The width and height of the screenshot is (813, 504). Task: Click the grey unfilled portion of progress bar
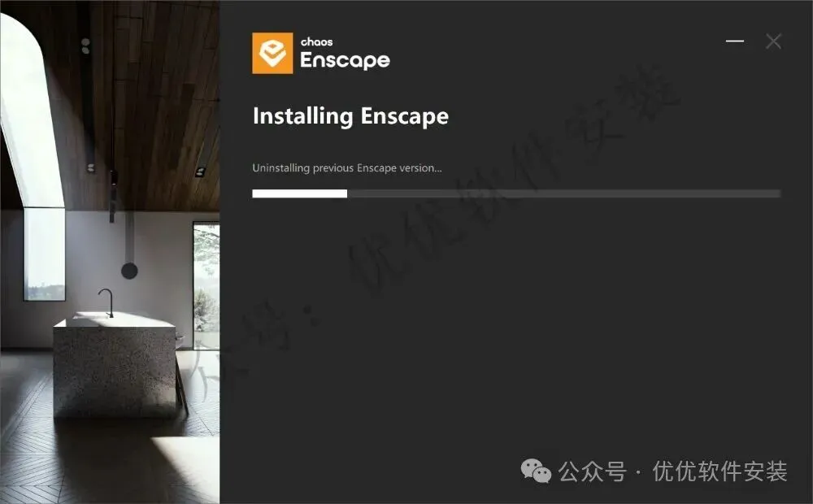click(x=564, y=193)
